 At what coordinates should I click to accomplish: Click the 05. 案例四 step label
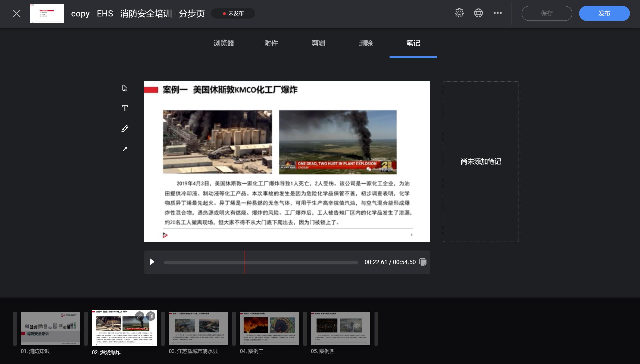(x=323, y=351)
